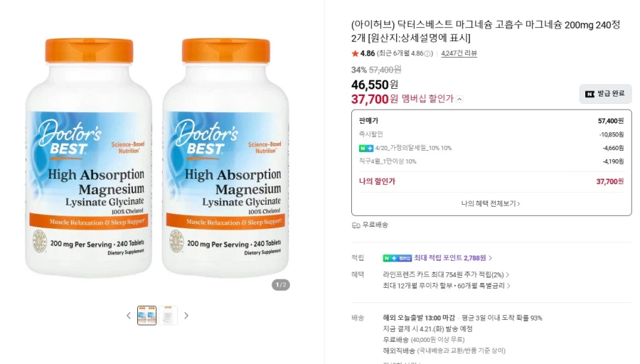
Task: Click the orange star rating icon
Action: click(x=355, y=53)
